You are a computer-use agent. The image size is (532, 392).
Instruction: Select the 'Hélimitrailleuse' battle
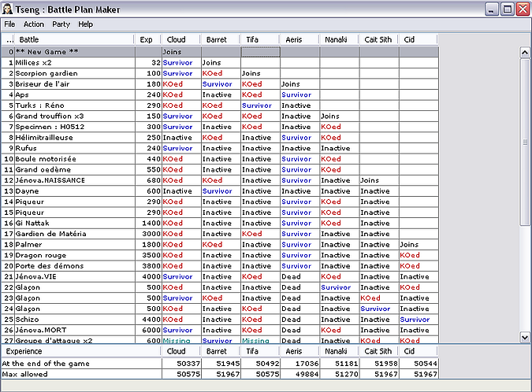pos(220,138)
